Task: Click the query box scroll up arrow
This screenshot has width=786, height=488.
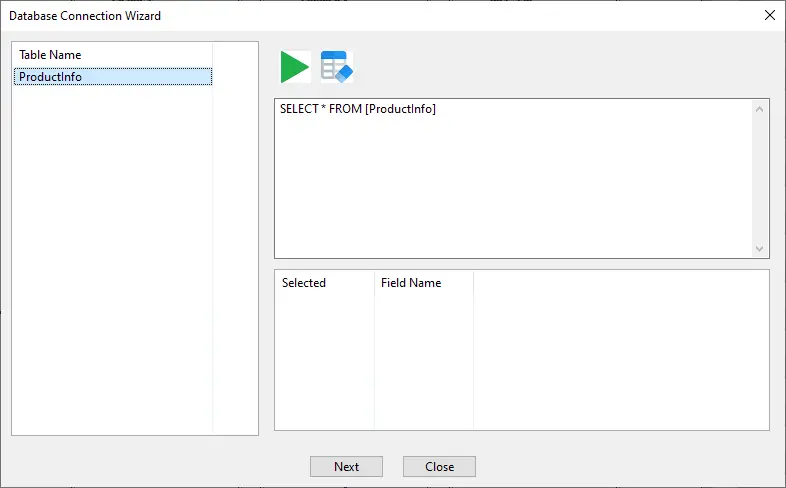Action: [759, 109]
